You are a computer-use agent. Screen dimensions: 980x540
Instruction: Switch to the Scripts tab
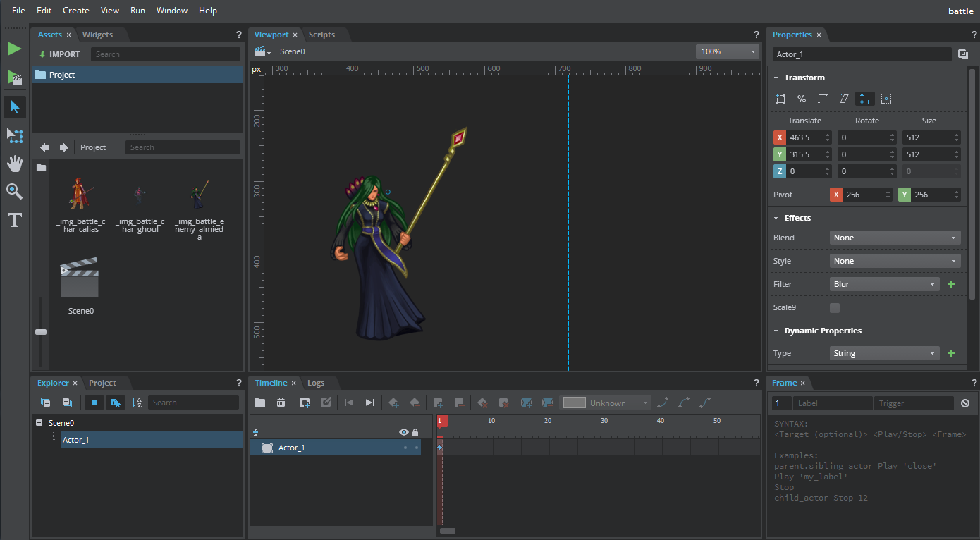click(321, 35)
